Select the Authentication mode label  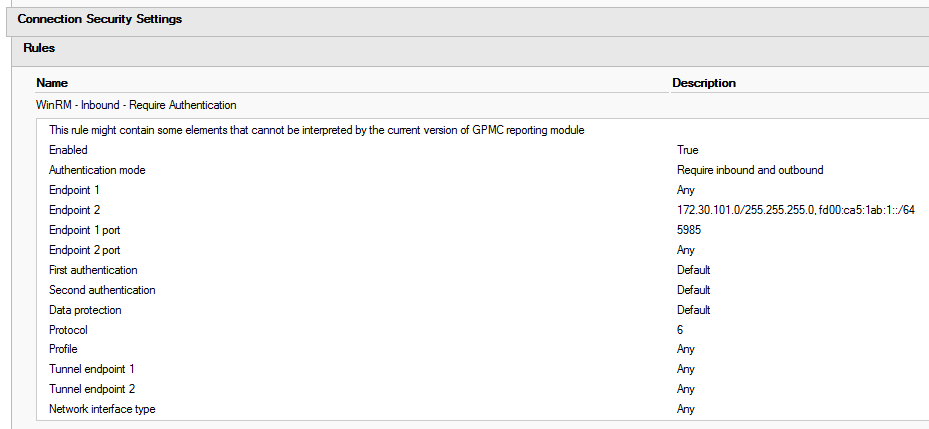click(x=97, y=170)
